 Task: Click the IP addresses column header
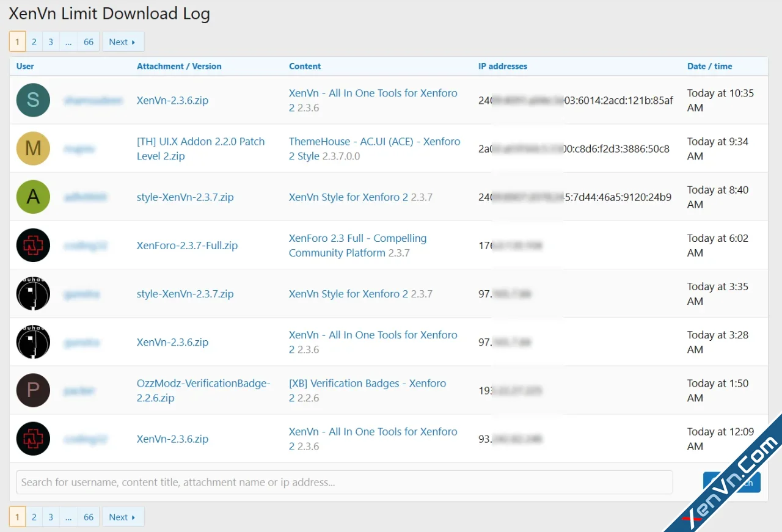tap(503, 66)
